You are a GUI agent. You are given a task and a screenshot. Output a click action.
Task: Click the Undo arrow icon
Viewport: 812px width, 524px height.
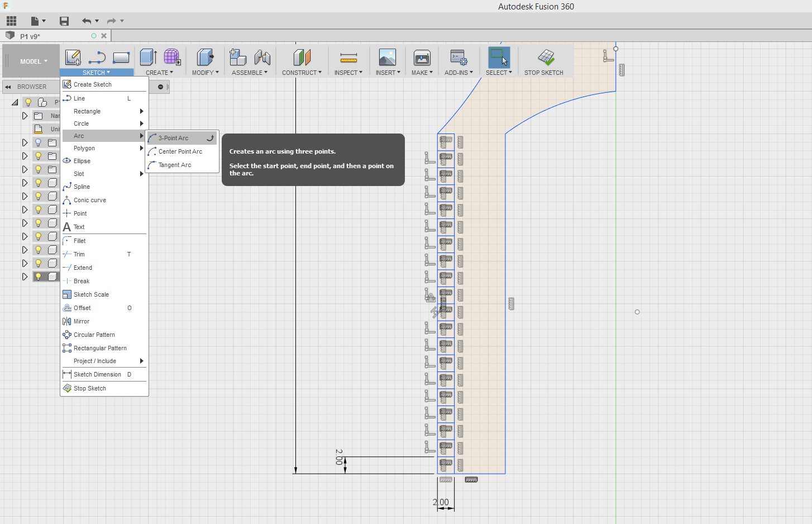87,21
